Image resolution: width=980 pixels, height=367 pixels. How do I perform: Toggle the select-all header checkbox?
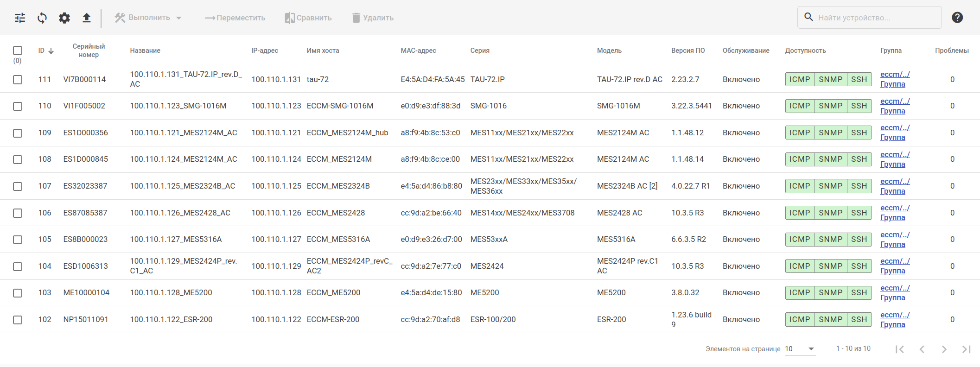click(18, 51)
